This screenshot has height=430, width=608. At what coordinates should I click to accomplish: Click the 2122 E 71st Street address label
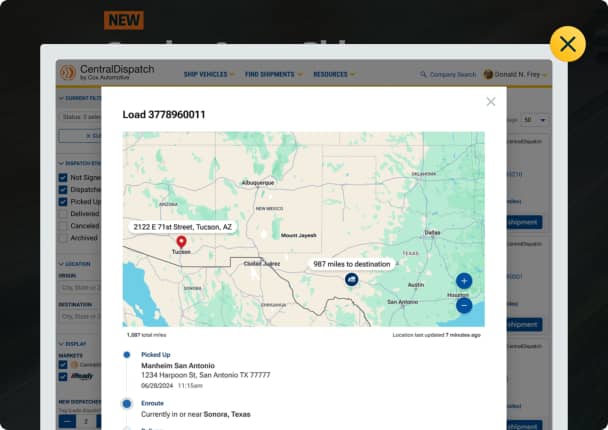click(x=182, y=227)
